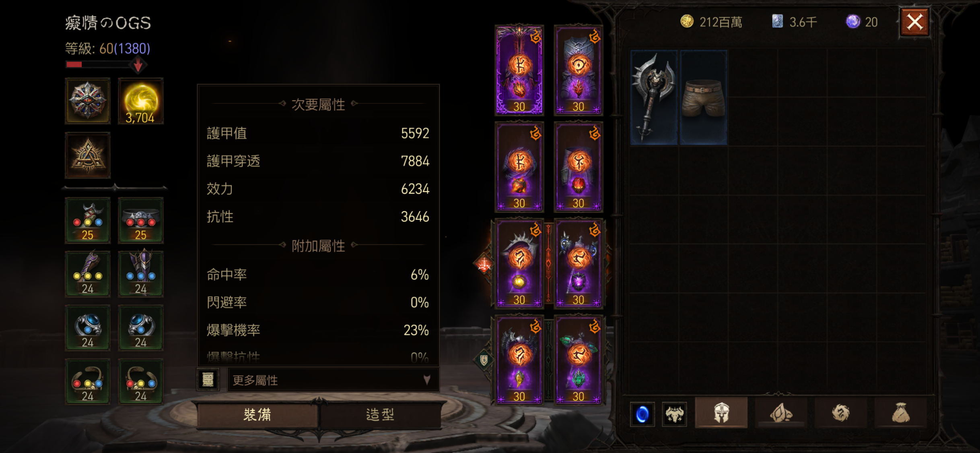980x453 pixels.
Task: Switch to the gem filter tab
Action: tap(781, 413)
